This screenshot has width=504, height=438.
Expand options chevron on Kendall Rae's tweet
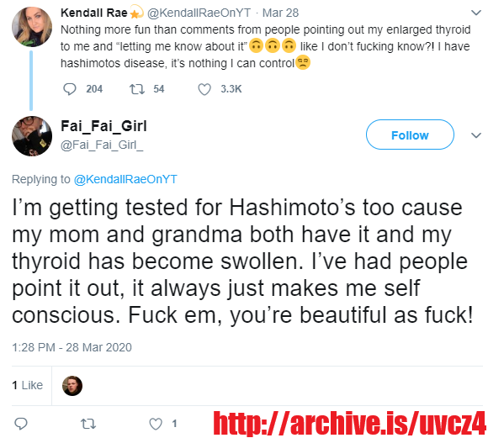(475, 13)
